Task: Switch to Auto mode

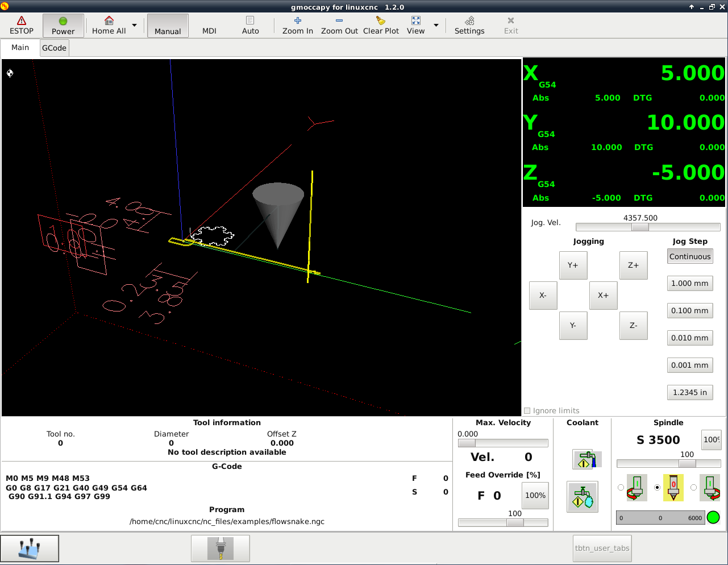Action: (250, 26)
